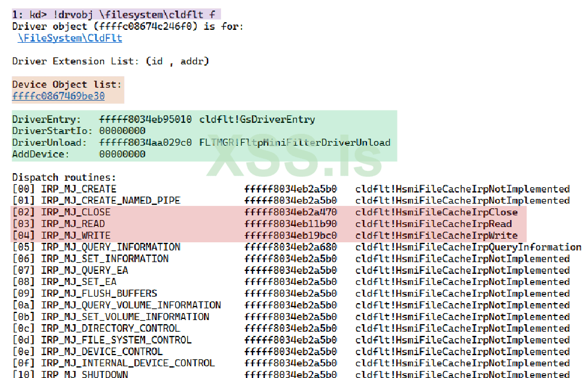Click symbol cldflt!HsmiFileCacheIrpQueryInformation
The width and height of the screenshot is (588, 378).
click(x=468, y=248)
